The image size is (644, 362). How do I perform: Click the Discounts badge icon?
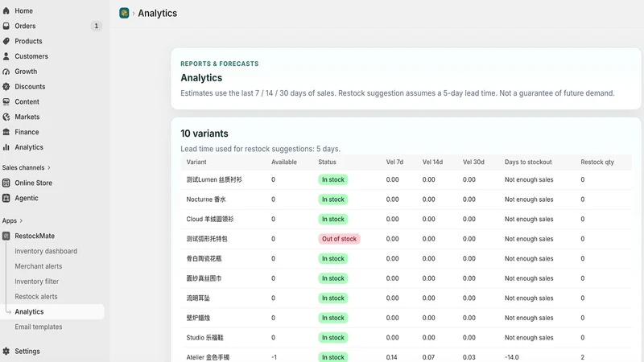[6, 87]
